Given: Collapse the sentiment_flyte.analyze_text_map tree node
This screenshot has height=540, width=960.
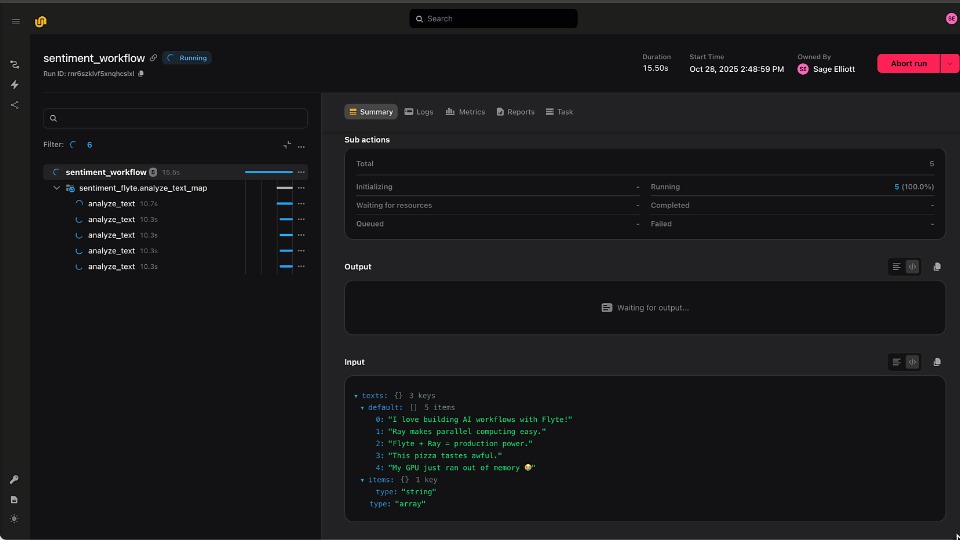Looking at the screenshot, I should (x=57, y=188).
